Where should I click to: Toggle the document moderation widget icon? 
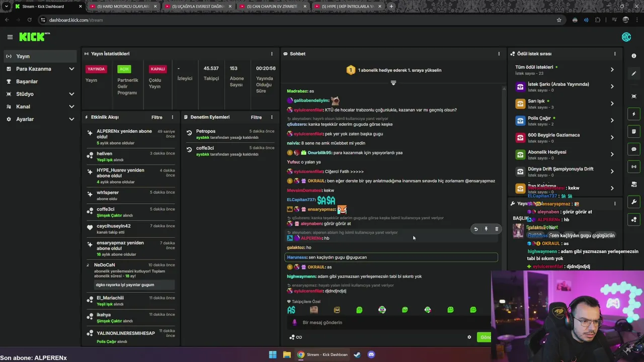tap(634, 132)
